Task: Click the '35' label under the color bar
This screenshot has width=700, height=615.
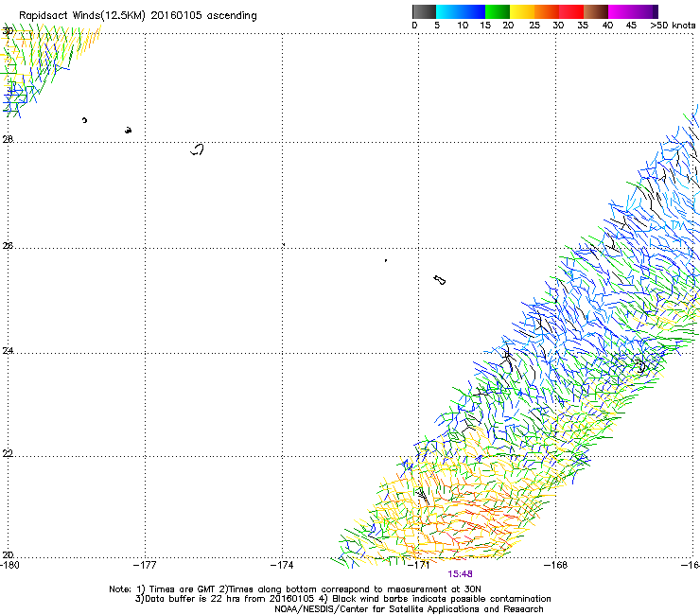Action: (583, 26)
